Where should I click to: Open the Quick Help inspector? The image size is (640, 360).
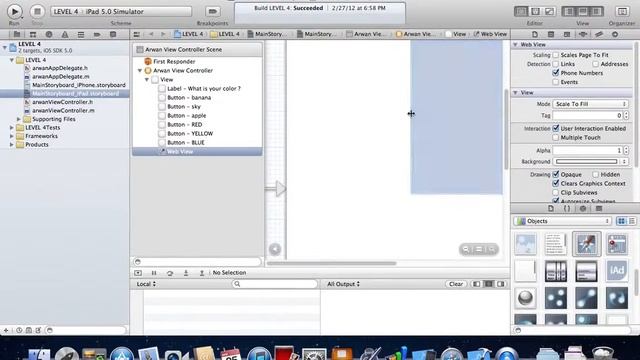click(551, 34)
